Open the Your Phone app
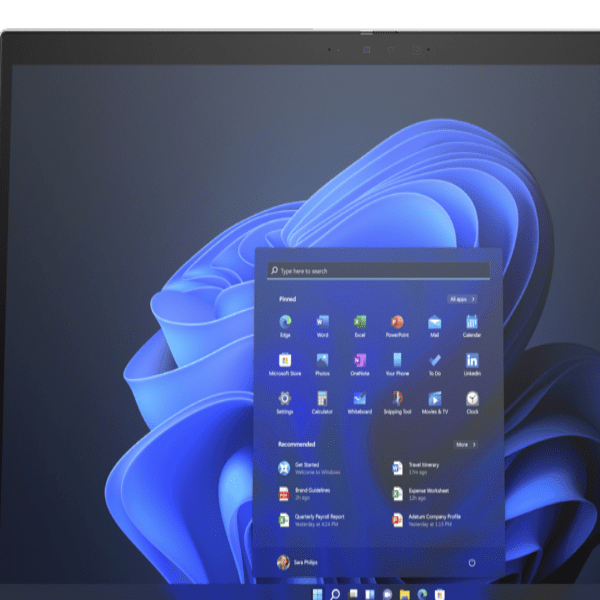Screen dimensions: 600x600 (397, 364)
